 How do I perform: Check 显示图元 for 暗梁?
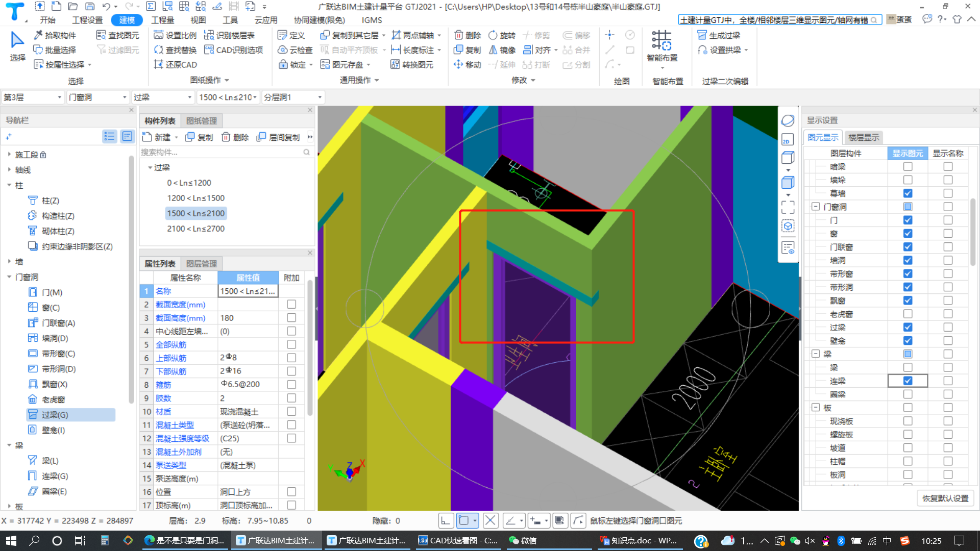pyautogui.click(x=908, y=166)
